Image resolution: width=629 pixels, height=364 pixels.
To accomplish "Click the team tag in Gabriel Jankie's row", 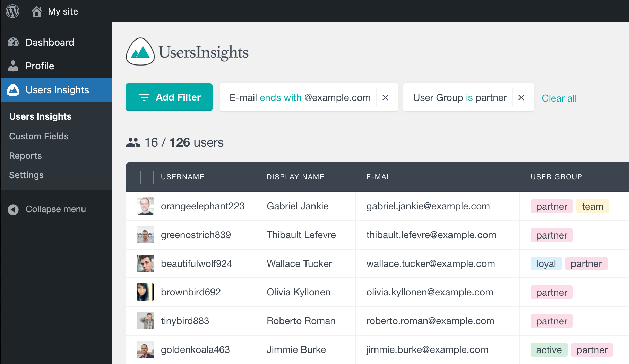I will click(x=593, y=206).
